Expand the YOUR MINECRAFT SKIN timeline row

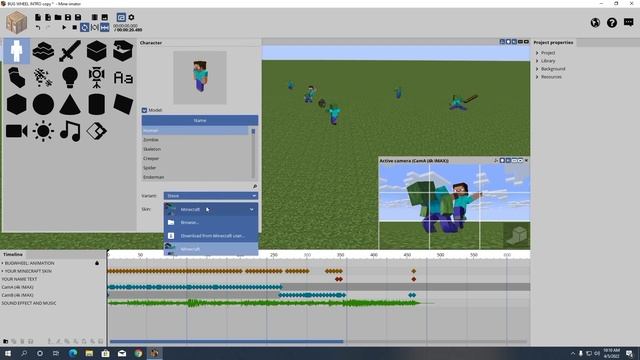[x=2, y=271]
